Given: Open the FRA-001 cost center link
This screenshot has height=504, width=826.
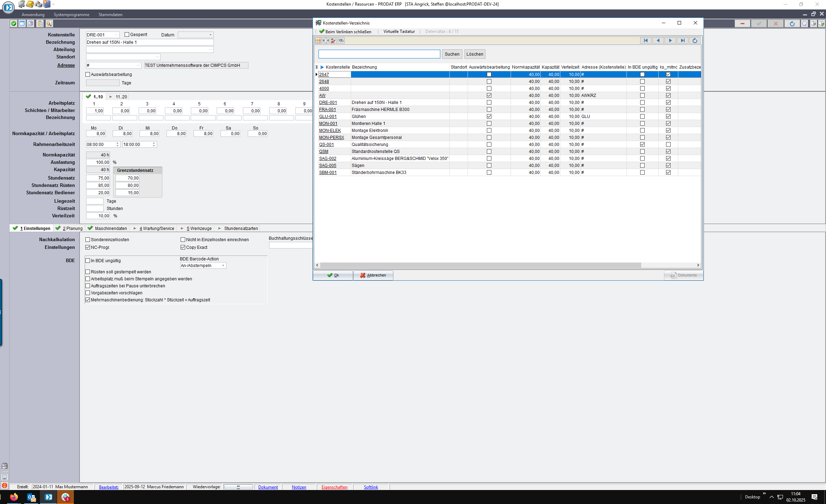Looking at the screenshot, I should (x=327, y=110).
